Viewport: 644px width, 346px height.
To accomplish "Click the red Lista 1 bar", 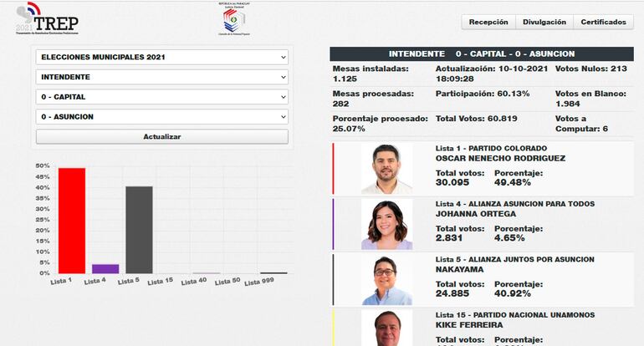I will click(72, 221).
